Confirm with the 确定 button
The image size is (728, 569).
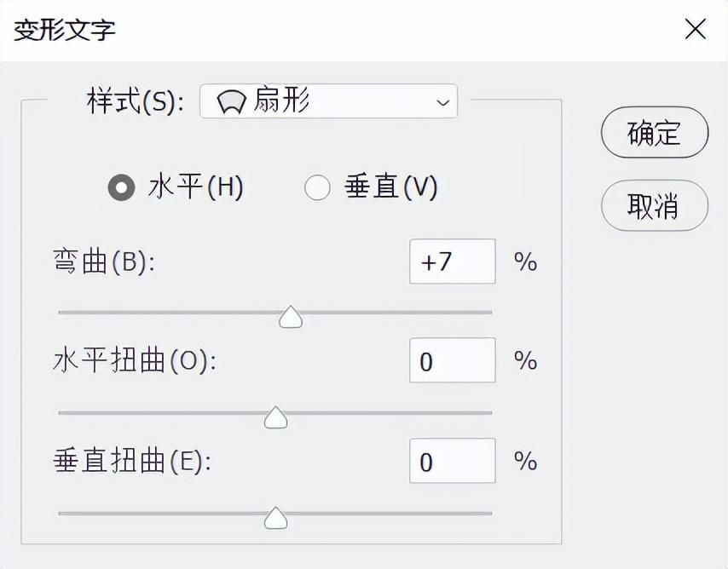654,132
